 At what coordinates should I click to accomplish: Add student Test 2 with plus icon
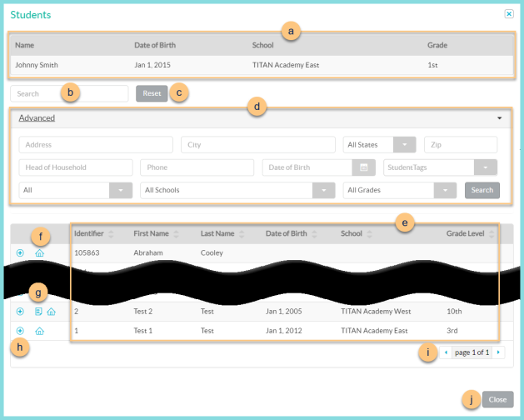pos(20,312)
